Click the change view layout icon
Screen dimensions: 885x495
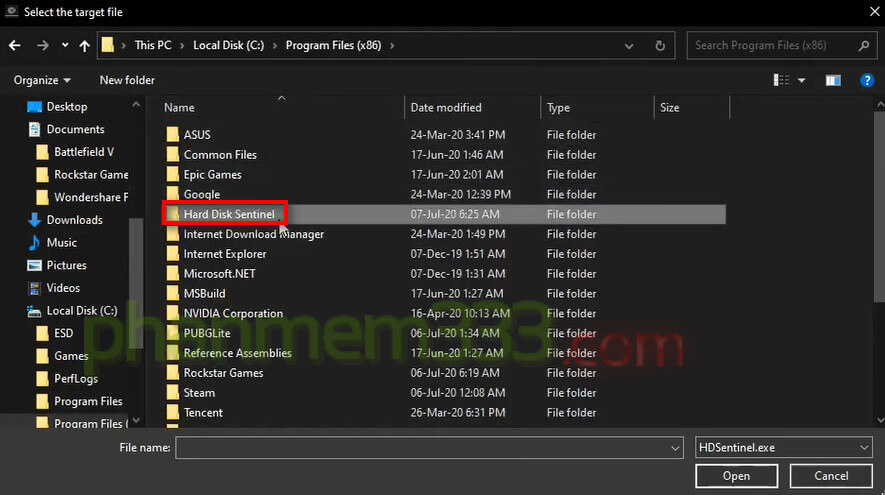click(x=781, y=80)
